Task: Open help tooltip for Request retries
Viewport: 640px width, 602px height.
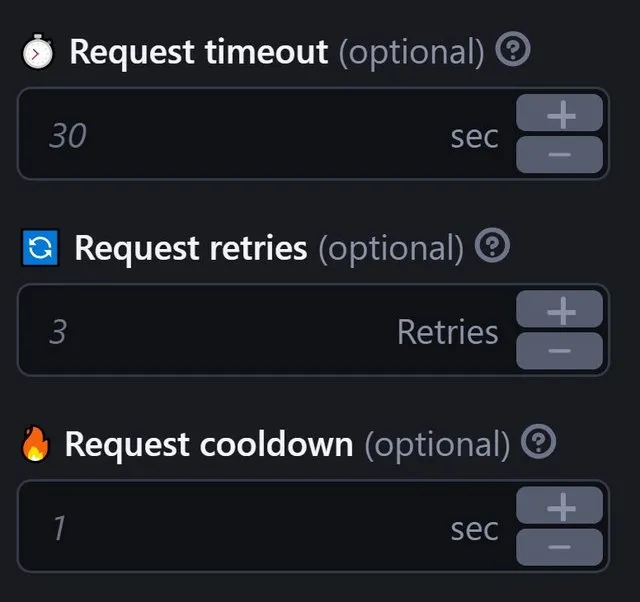Action: pyautogui.click(x=492, y=245)
